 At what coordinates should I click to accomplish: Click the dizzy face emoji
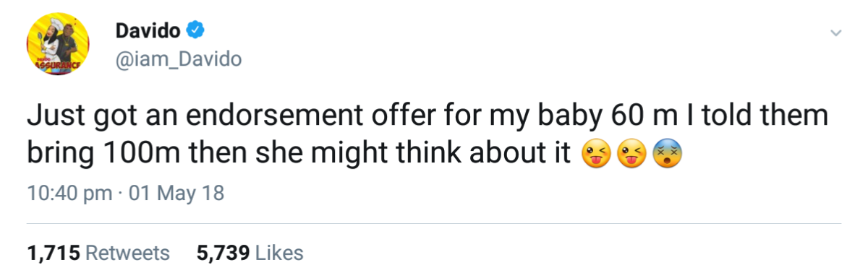666,155
